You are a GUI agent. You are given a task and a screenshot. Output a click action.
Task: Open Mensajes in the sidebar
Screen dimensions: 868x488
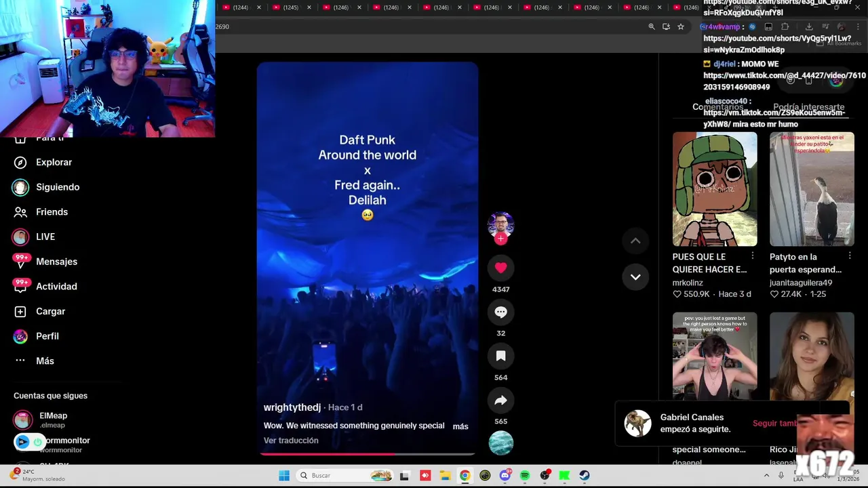pos(45,262)
